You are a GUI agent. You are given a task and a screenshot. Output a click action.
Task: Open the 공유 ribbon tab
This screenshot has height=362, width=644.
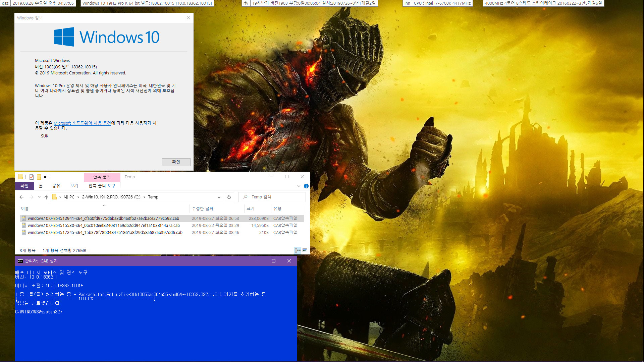click(x=56, y=186)
